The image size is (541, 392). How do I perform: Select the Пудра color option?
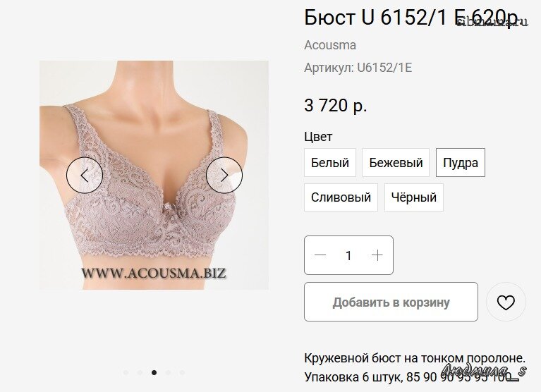point(461,162)
